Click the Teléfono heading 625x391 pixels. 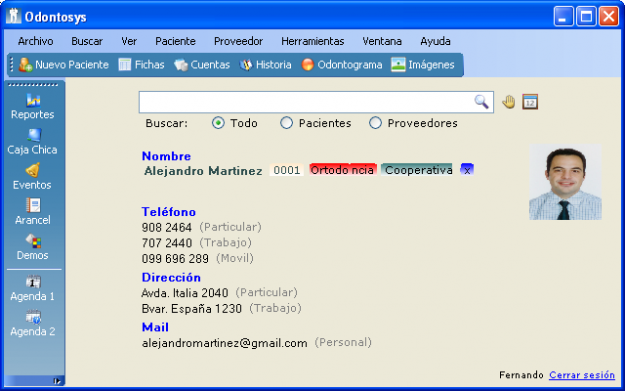[169, 212]
